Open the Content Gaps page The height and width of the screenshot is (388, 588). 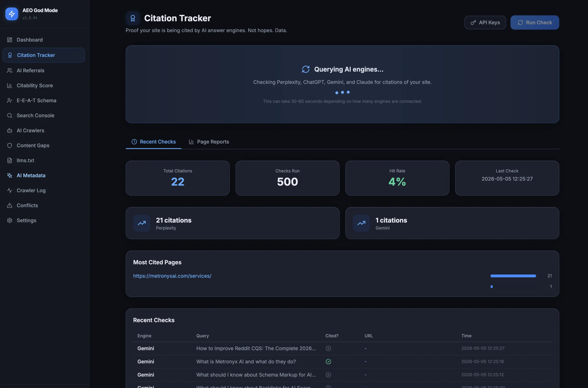[43, 145]
